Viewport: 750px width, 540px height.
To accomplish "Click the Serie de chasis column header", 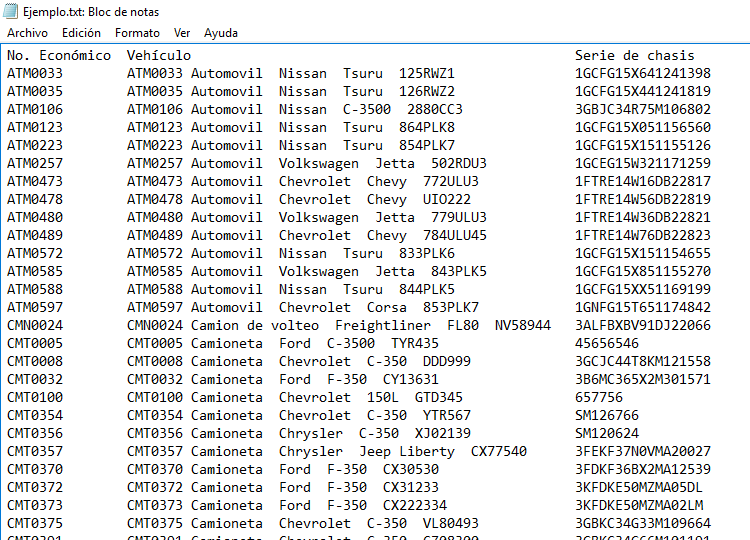I will click(634, 55).
